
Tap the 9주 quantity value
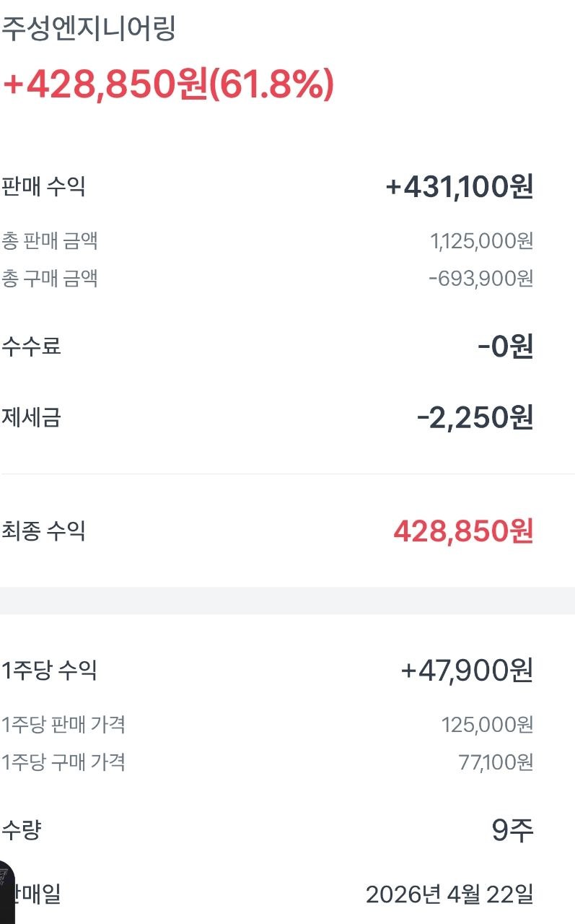coord(512,831)
